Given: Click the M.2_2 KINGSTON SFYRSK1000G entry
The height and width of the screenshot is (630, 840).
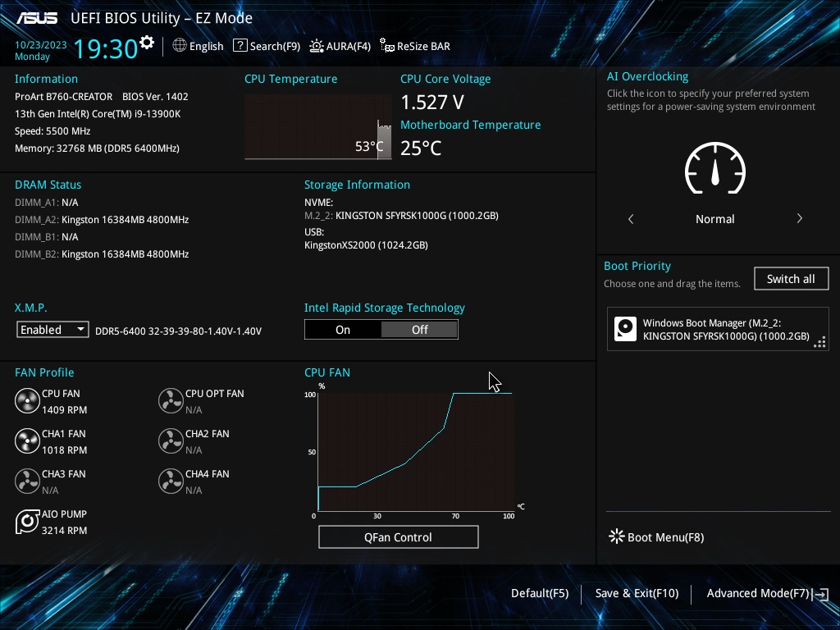Looking at the screenshot, I should point(401,216).
